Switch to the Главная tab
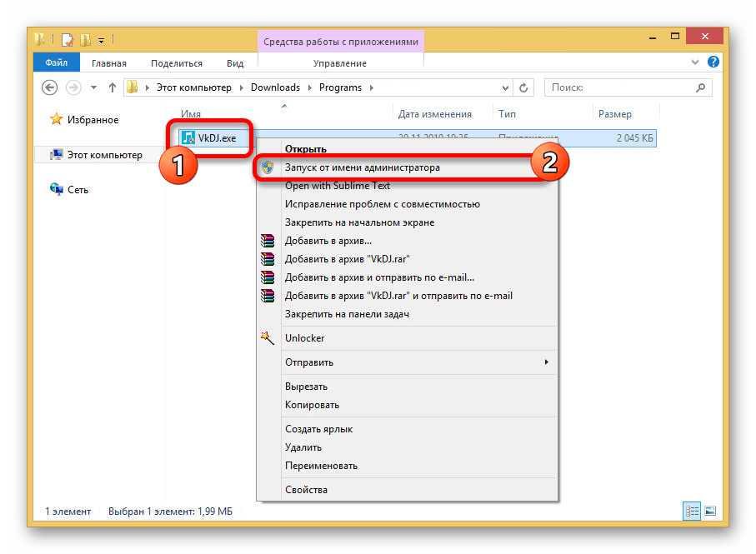756x554 pixels. (109, 63)
